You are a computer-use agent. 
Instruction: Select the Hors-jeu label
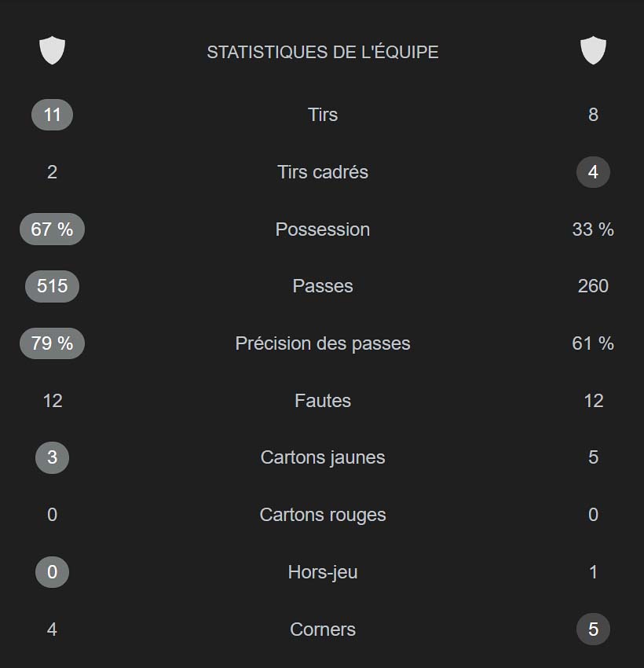(x=323, y=572)
